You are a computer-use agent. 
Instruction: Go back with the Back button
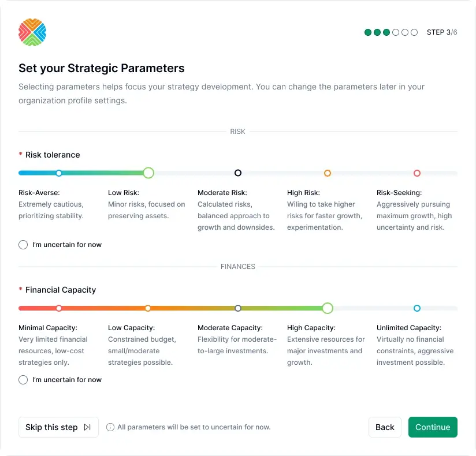385,427
